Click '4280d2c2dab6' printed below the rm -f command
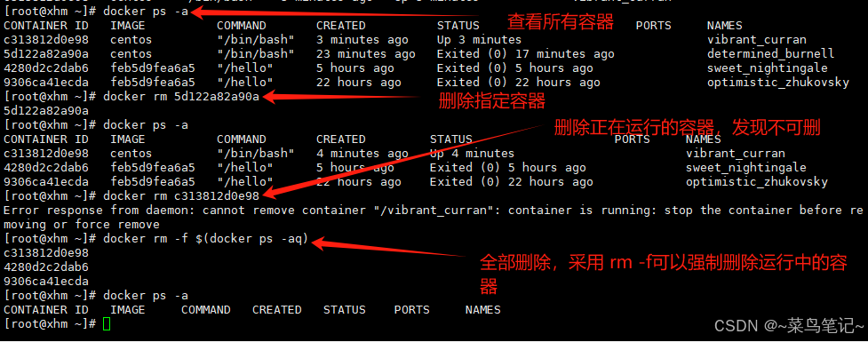The width and height of the screenshot is (868, 342). [46, 266]
